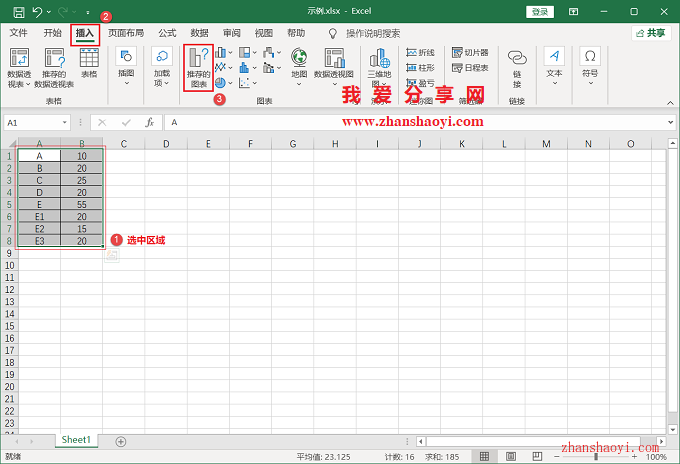Select cell B5 containing 55

(x=82, y=205)
